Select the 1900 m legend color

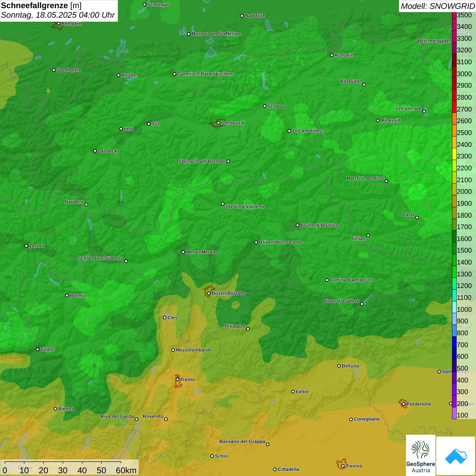click(x=454, y=201)
